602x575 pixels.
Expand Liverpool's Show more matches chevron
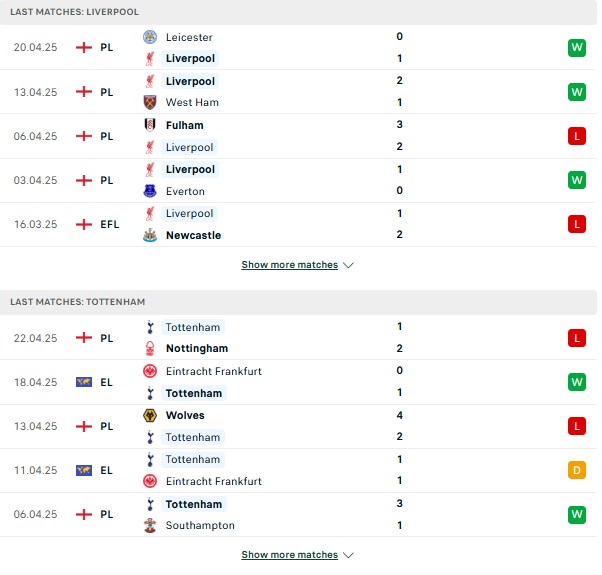pos(348,265)
